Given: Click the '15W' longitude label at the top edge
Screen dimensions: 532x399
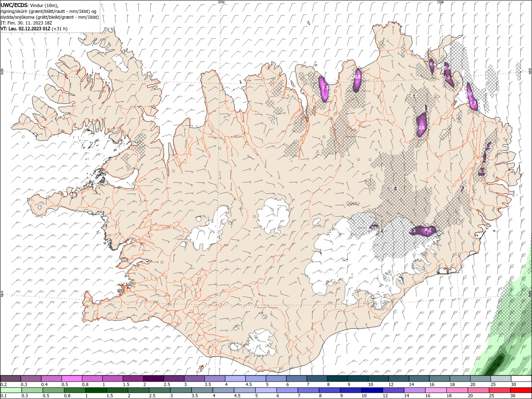Looking at the screenshot, I should click(x=440, y=2).
